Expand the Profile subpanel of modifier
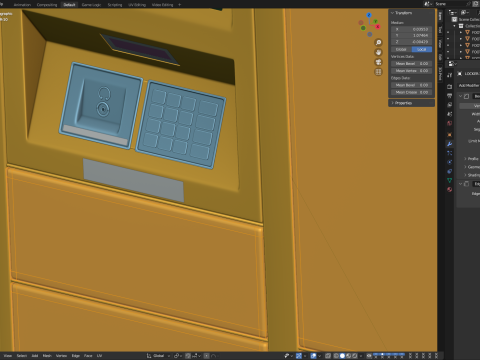 [x=465, y=159]
